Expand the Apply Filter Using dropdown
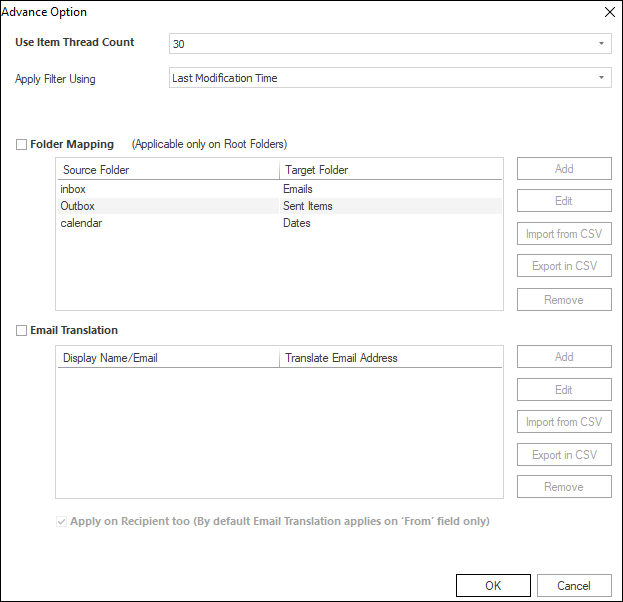The height and width of the screenshot is (602, 623). tap(601, 78)
